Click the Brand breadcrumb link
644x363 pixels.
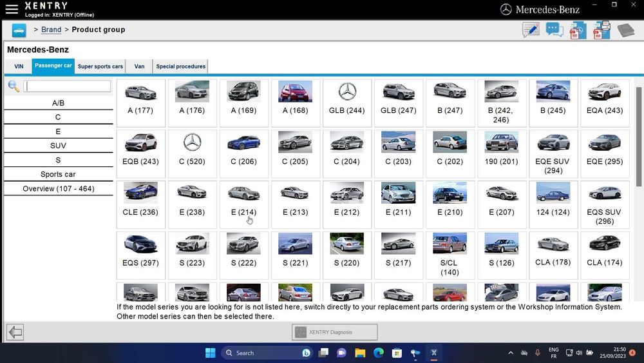pyautogui.click(x=51, y=30)
